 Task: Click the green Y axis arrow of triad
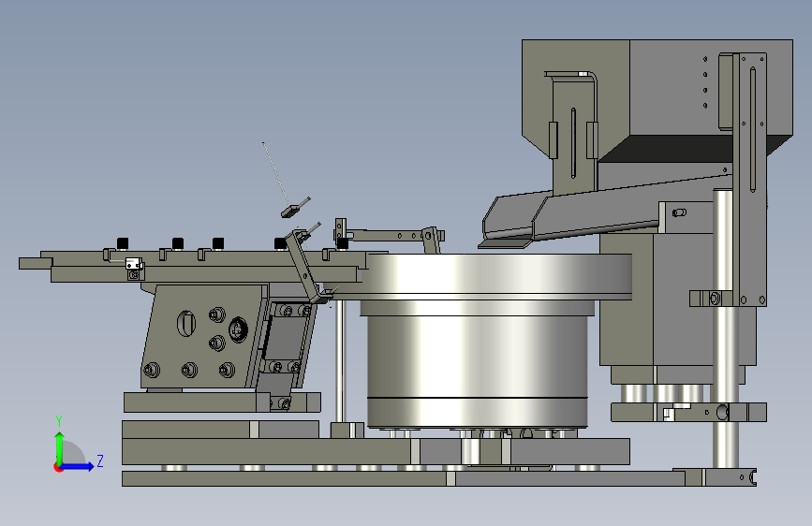click(x=60, y=447)
